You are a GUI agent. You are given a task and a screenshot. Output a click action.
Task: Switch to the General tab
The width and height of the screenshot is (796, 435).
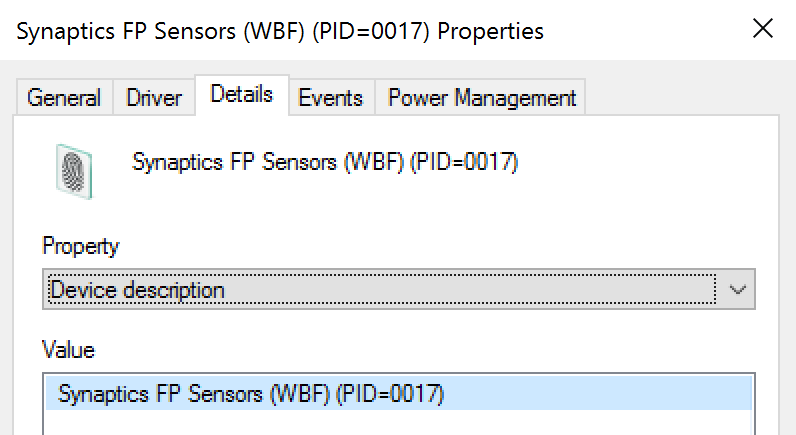64,98
